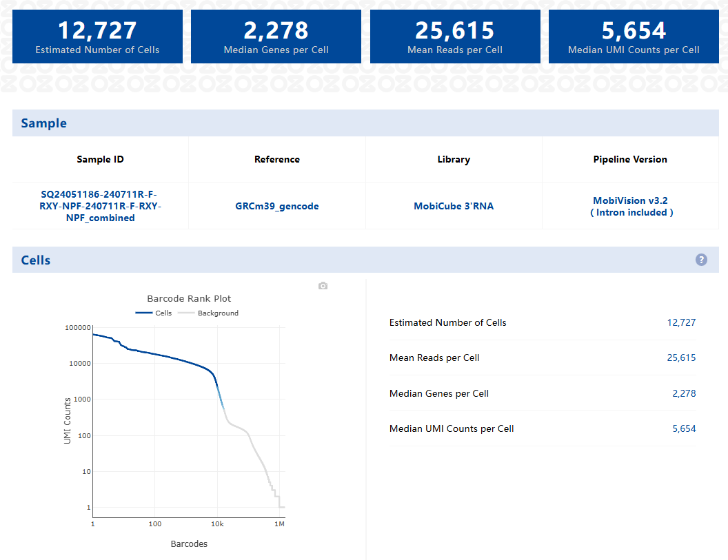This screenshot has width=728, height=560.
Task: Click the Pipeline Version column header
Action: (630, 159)
